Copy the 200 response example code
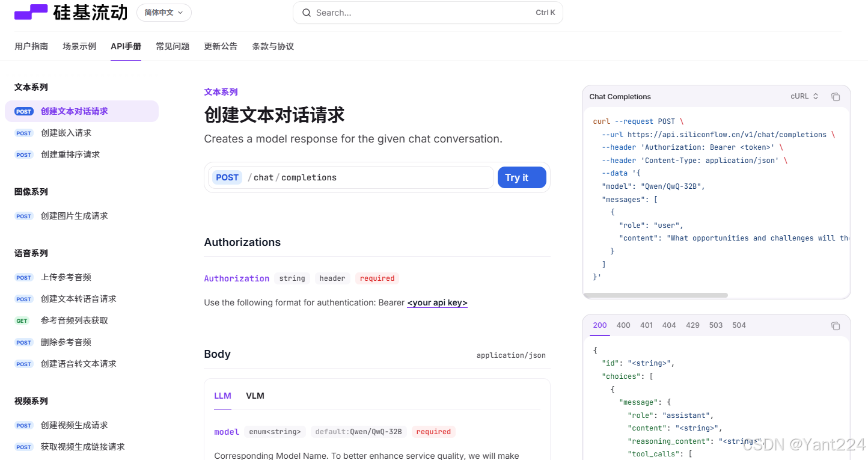This screenshot has width=868, height=460. click(836, 325)
